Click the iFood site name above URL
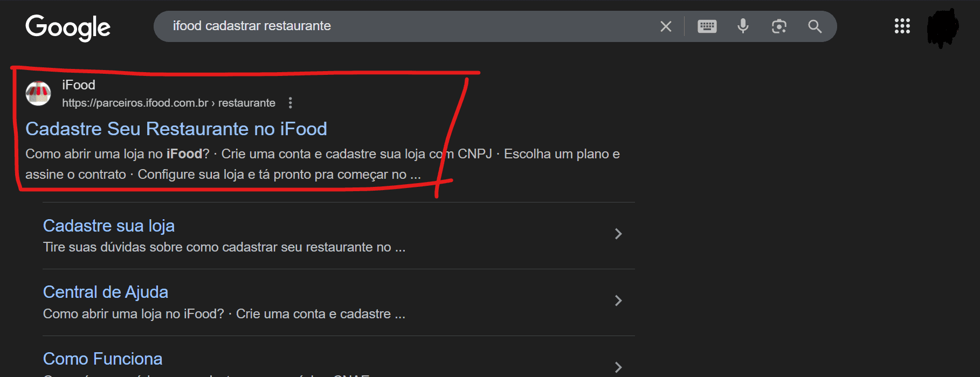Image resolution: width=980 pixels, height=377 pixels. [79, 85]
